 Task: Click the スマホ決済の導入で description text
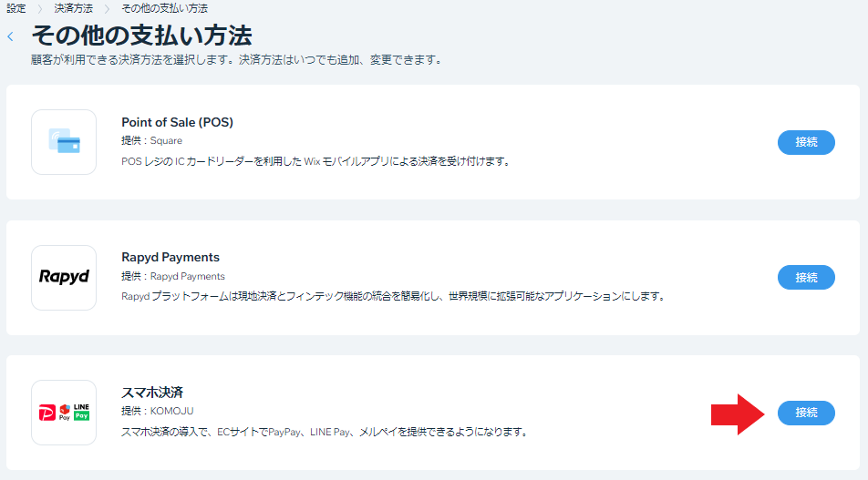tap(325, 432)
